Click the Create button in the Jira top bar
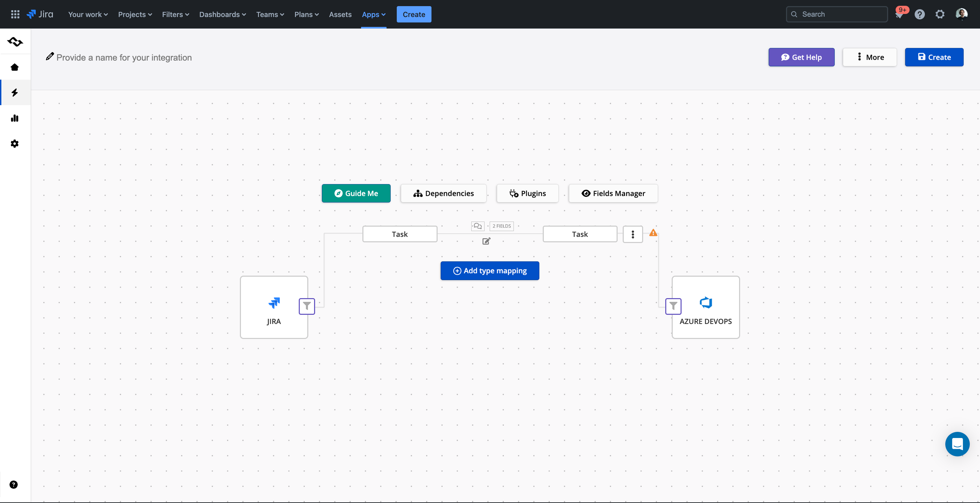The height and width of the screenshot is (503, 980). (x=414, y=14)
